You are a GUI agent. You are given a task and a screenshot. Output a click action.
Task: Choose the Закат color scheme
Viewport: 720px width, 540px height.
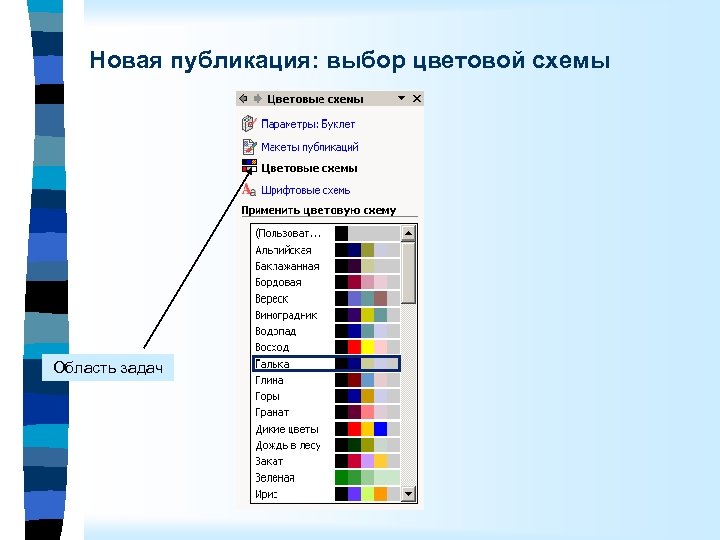[x=326, y=461]
